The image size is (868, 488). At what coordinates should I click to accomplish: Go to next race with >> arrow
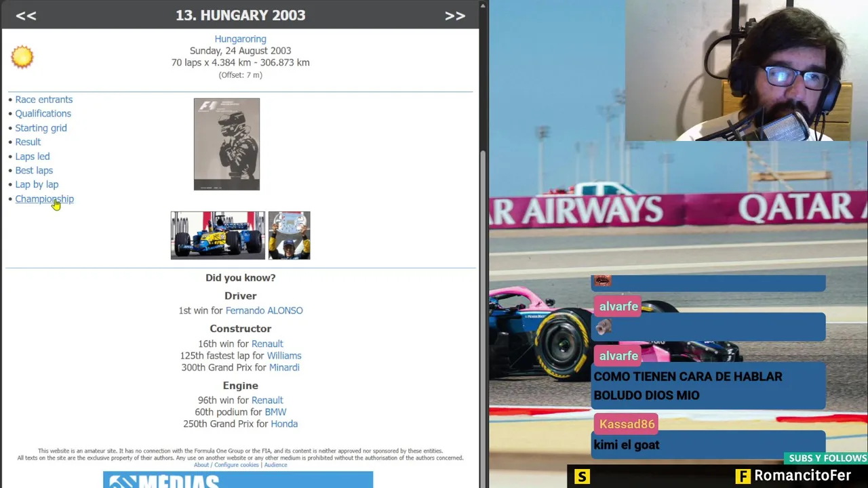[x=455, y=16]
